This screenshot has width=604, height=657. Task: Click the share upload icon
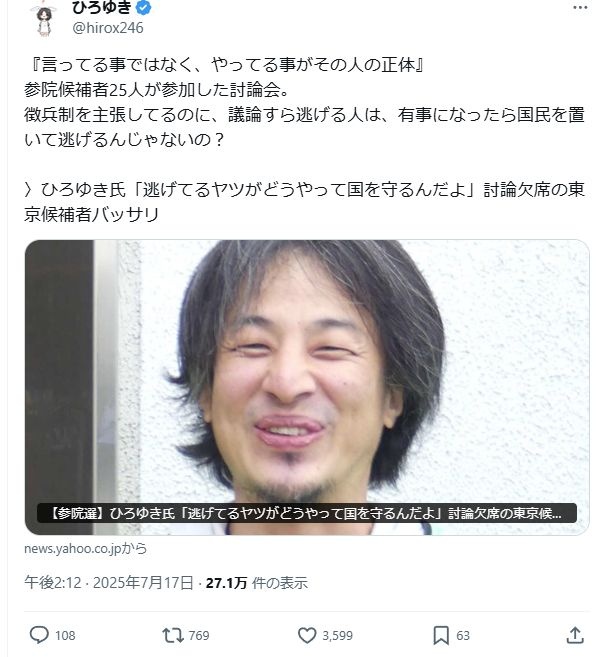pyautogui.click(x=575, y=635)
